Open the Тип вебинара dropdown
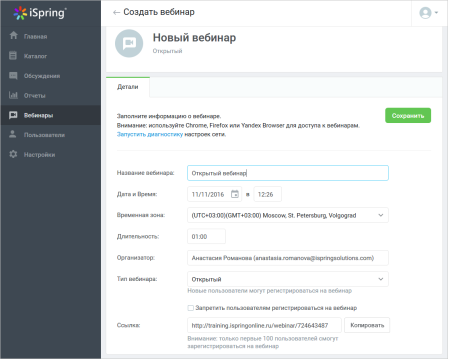Screen dimensions: 449x360 [288, 279]
